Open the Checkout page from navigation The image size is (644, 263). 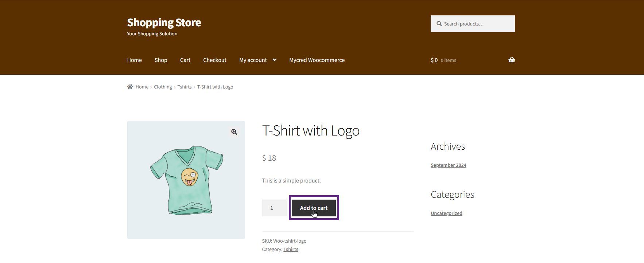(215, 60)
